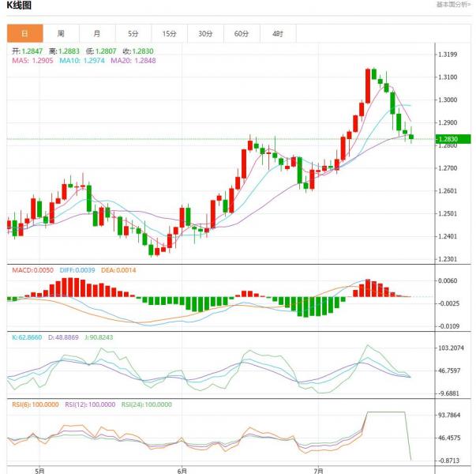Open the 60分 interval tab
This screenshot has width=476, height=474.
(242, 33)
